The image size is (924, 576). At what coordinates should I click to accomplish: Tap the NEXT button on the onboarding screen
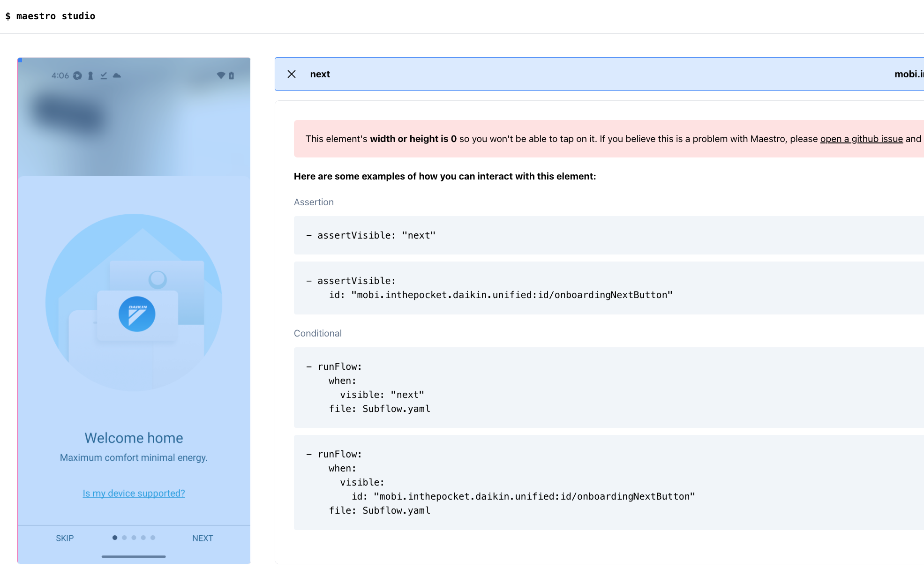[203, 538]
